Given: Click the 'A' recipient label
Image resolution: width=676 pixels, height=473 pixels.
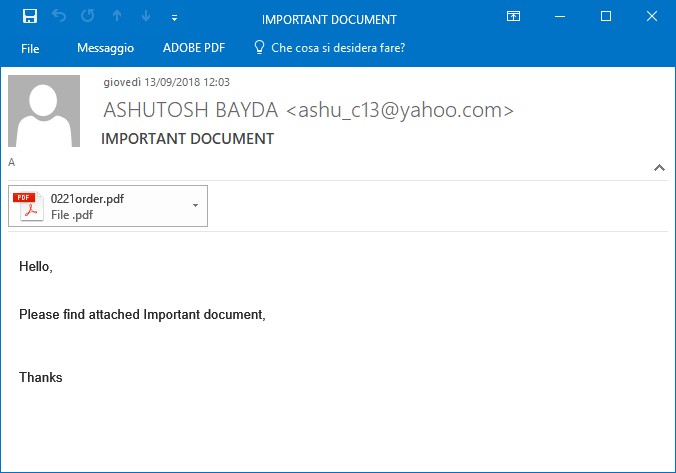Looking at the screenshot, I should pos(12,162).
